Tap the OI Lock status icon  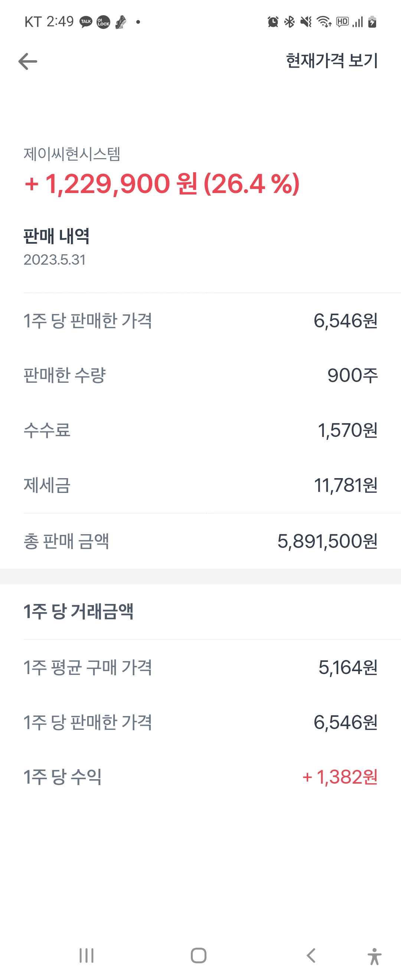point(103,22)
